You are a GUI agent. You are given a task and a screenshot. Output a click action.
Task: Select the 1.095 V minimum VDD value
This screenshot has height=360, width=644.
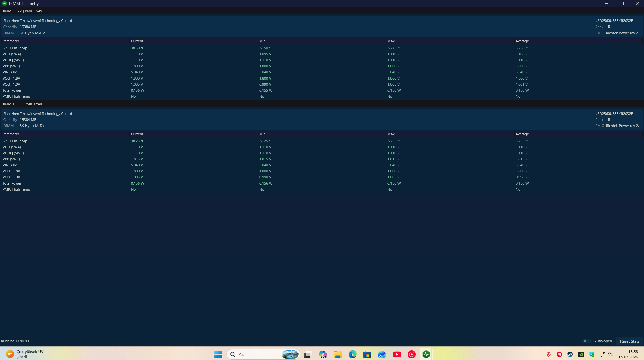(x=265, y=54)
